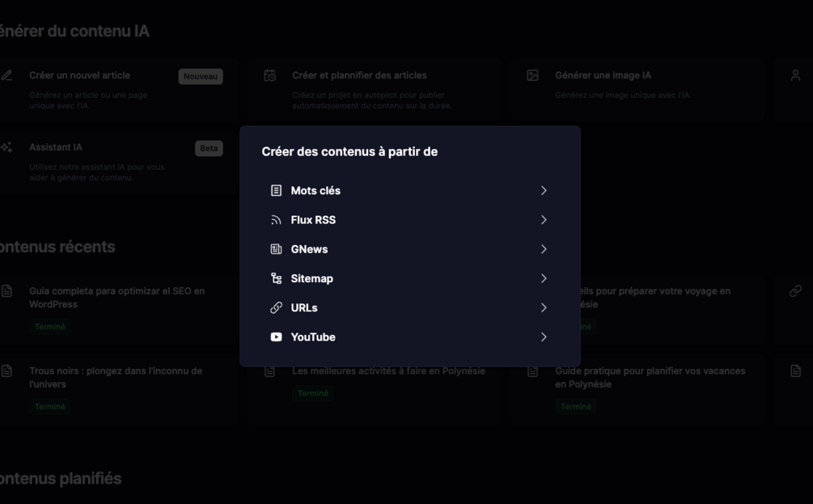Click the Contenus récents heading
The image size is (813, 504).
(x=57, y=247)
